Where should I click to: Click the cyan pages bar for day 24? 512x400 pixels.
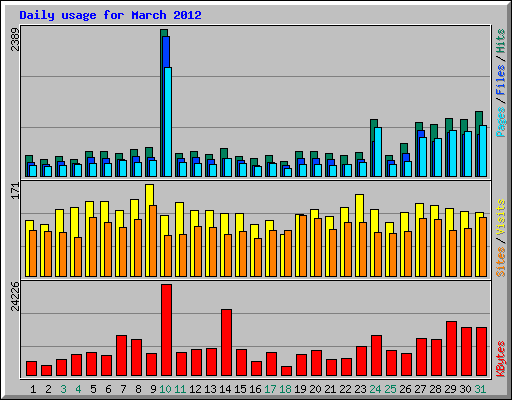[378, 152]
